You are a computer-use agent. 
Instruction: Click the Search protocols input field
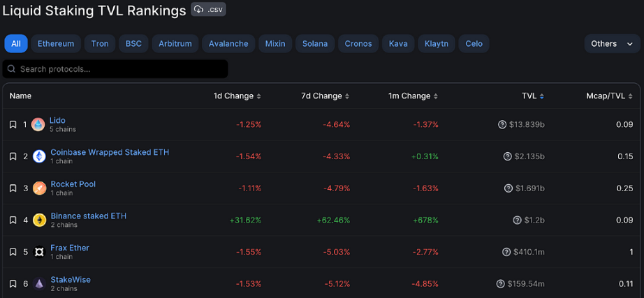pos(115,69)
